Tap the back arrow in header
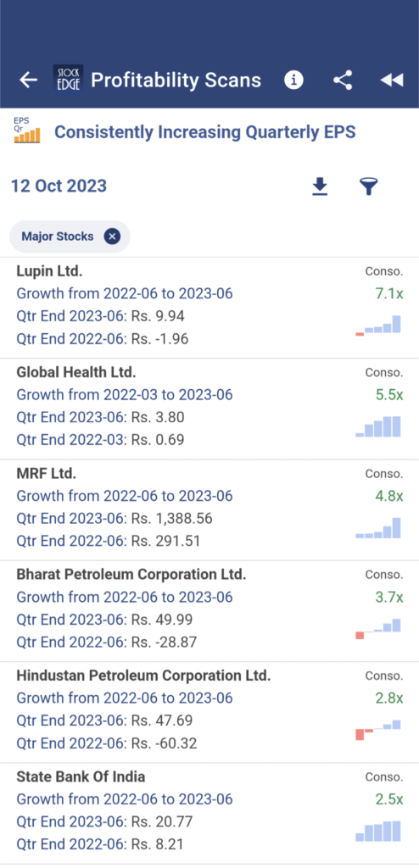Image resolution: width=419 pixels, height=868 pixels. [x=28, y=81]
